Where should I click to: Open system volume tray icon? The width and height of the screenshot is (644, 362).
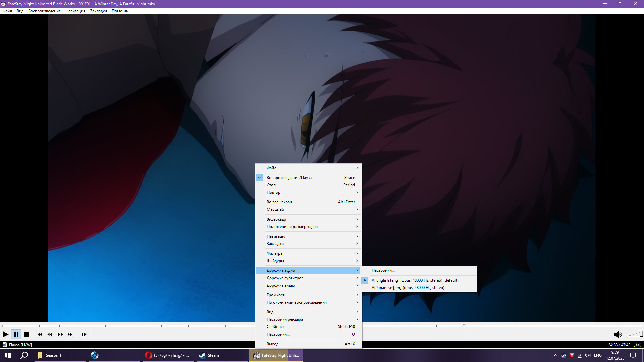pyautogui.click(x=588, y=355)
